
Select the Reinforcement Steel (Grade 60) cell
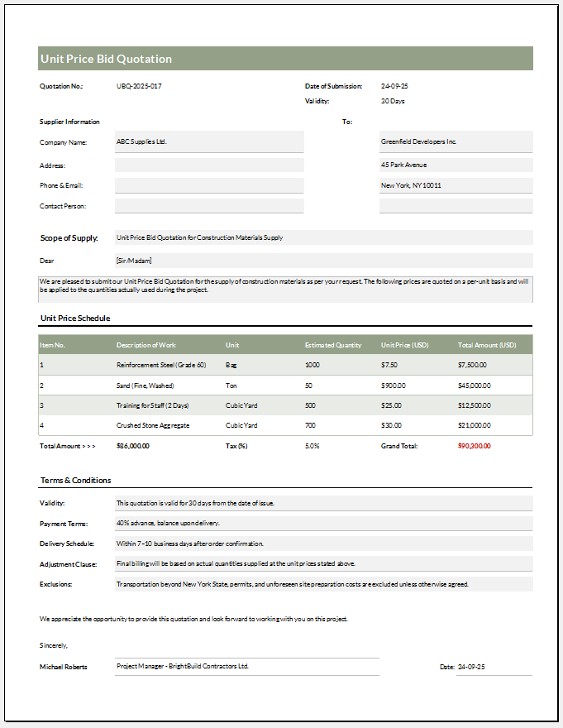click(x=161, y=365)
